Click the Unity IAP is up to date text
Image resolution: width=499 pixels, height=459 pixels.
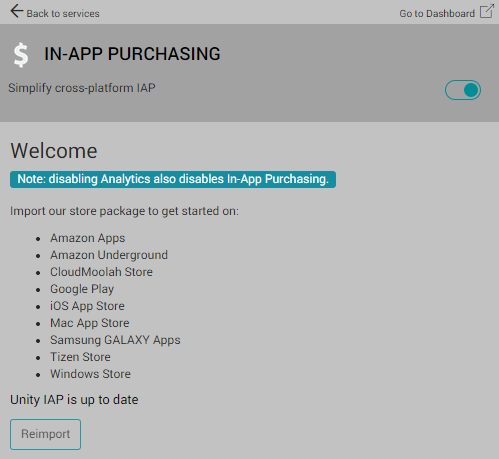[74, 400]
